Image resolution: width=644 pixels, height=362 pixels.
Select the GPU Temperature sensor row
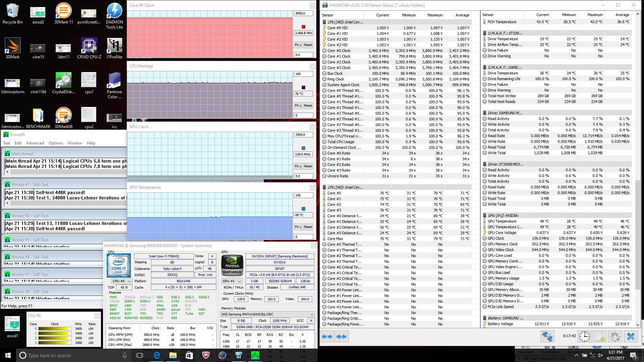click(556, 221)
